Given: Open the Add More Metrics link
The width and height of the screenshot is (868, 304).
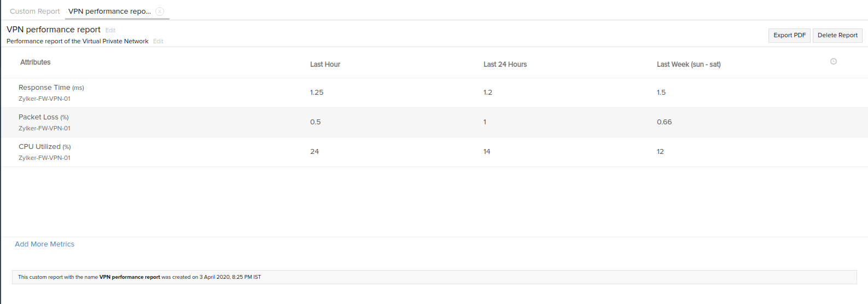Looking at the screenshot, I should [44, 244].
